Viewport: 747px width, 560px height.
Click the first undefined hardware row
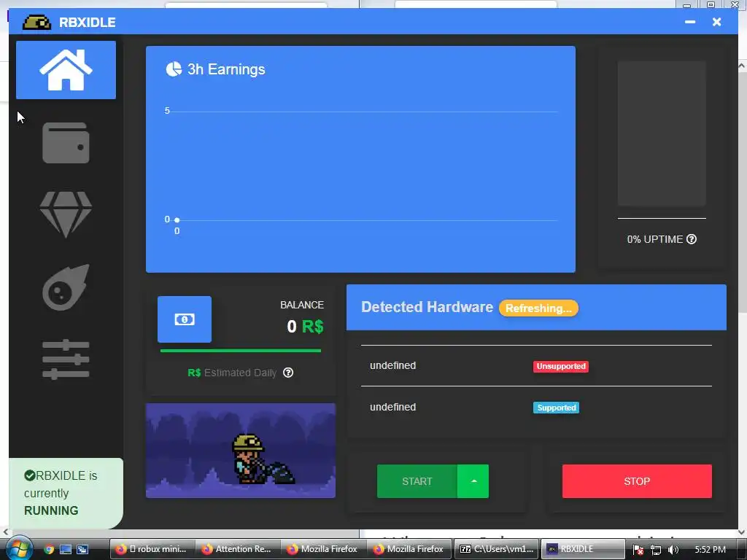coord(536,366)
